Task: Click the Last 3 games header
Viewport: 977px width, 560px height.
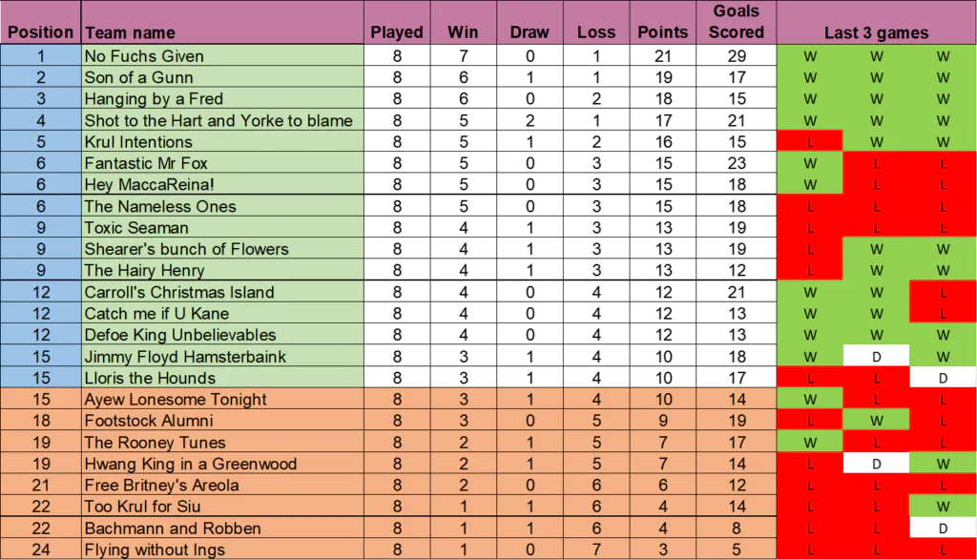Action: (876, 31)
